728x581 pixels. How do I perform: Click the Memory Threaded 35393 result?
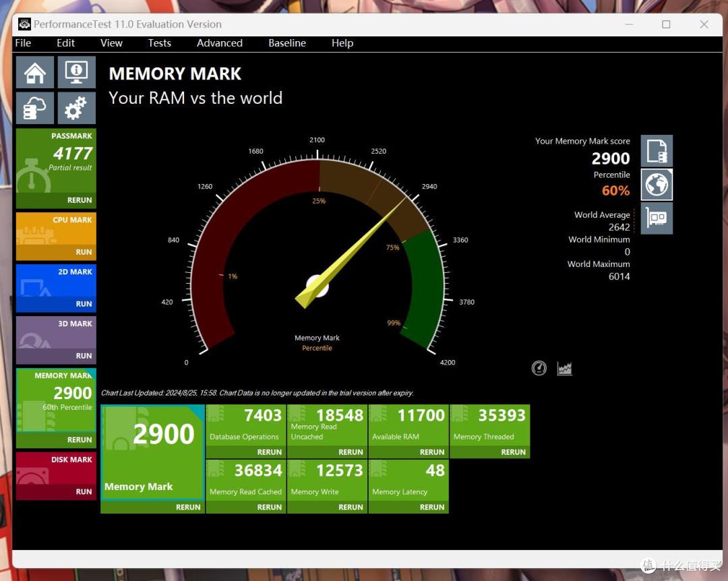coord(490,425)
